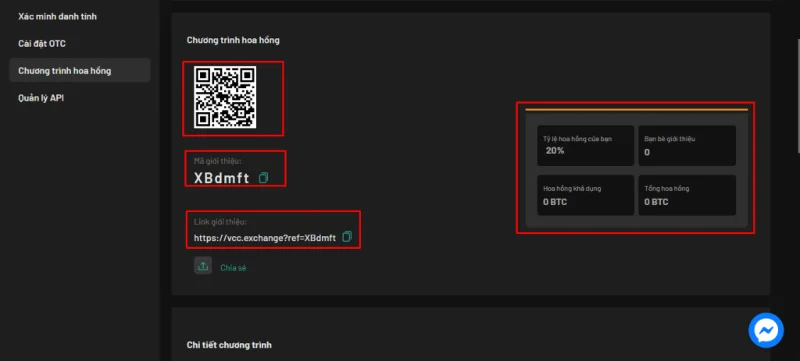
Task: Select Chương trình hoa hồng sidebar item
Action: (x=80, y=70)
